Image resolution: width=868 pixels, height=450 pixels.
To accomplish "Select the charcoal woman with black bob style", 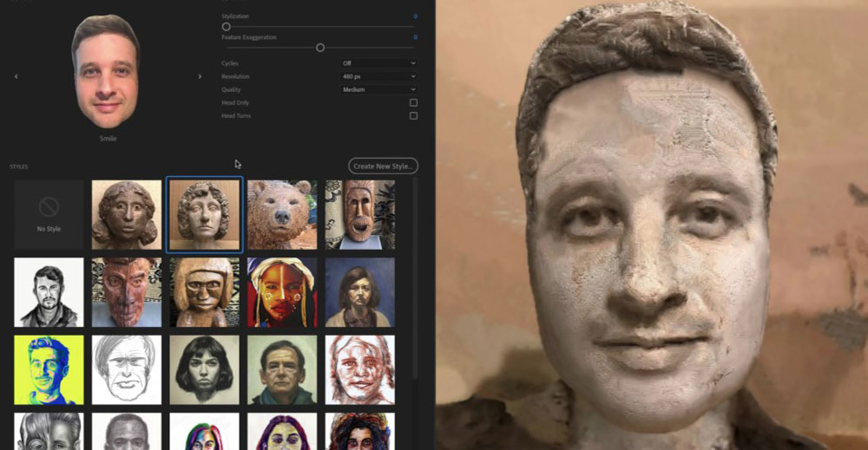I will pos(204,370).
